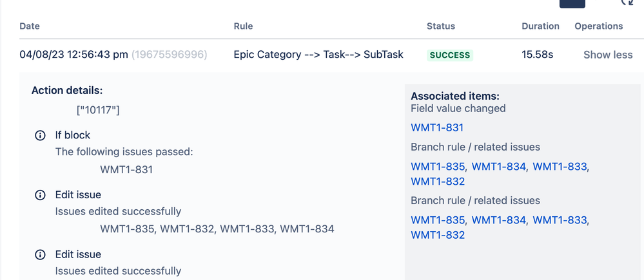Click info icon beside first Edit issue
This screenshot has height=280, width=644.
point(40,195)
